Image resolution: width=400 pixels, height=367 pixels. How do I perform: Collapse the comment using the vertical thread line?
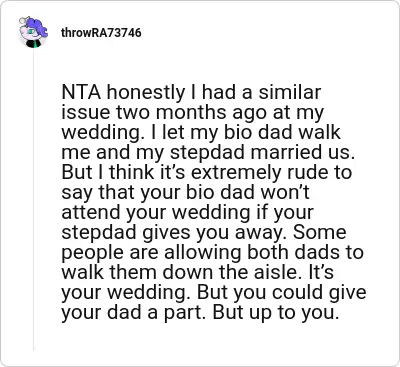[33, 198]
